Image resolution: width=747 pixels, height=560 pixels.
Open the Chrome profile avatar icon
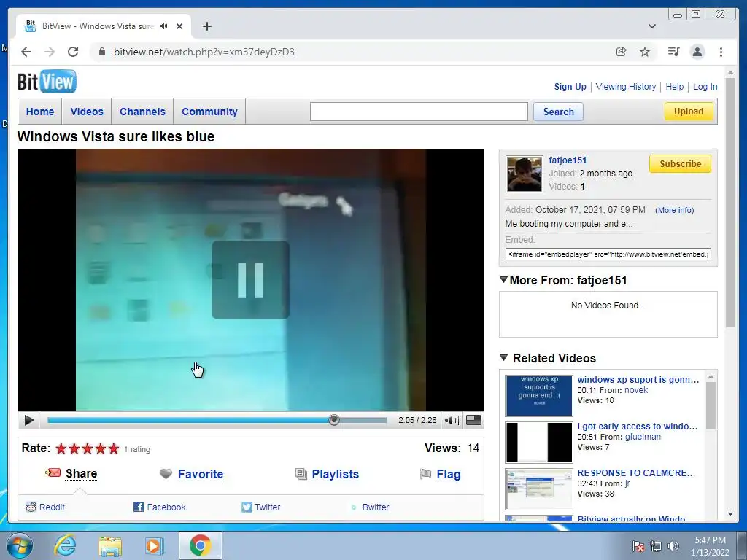point(697,52)
